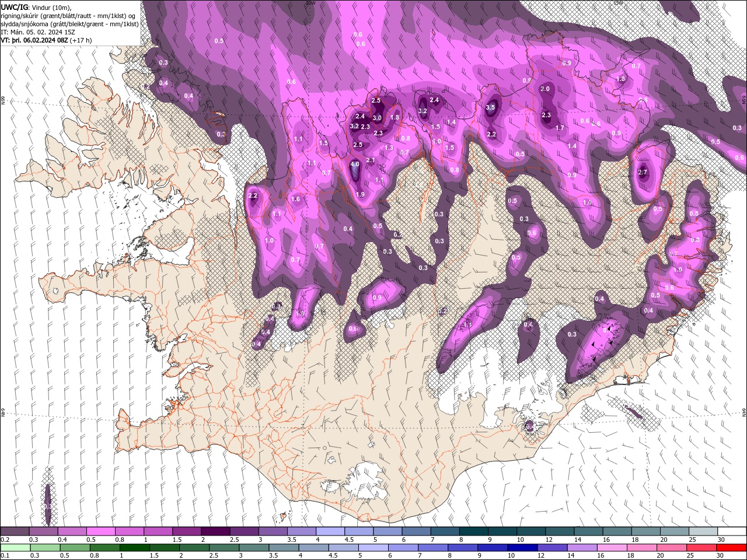Select the pale grey swatch between 25 and 30
The height and width of the screenshot is (560, 747).
point(703,531)
